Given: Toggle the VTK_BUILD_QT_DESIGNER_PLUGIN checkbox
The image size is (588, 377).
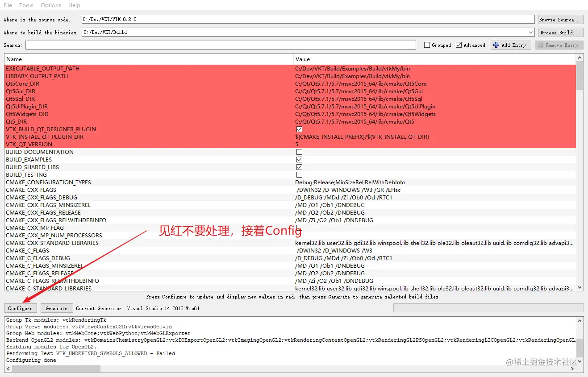Looking at the screenshot, I should tap(299, 129).
